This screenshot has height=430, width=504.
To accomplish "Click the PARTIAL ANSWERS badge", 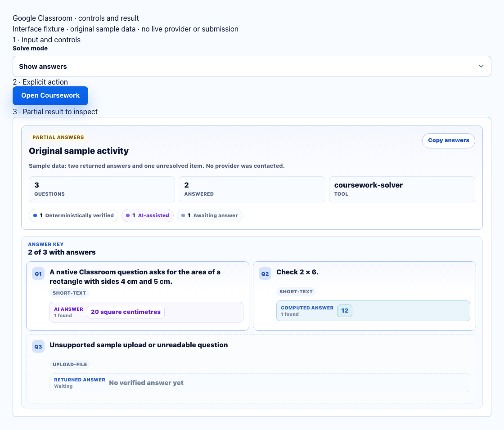I will (x=58, y=137).
